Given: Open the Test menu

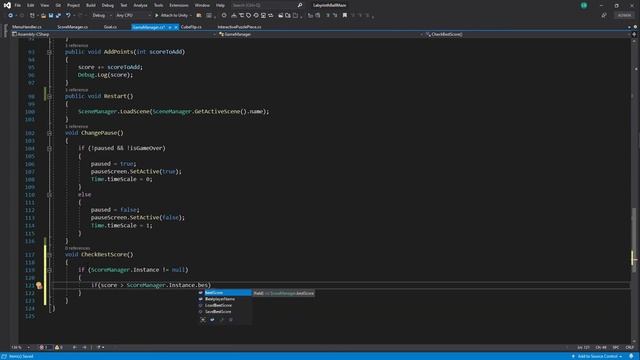Looking at the screenshot, I should pos(124,5).
